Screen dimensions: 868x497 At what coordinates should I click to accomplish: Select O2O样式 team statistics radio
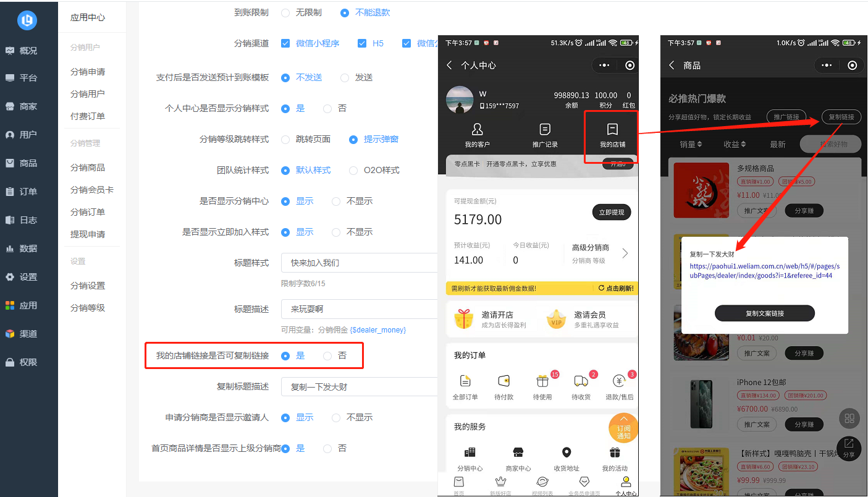pyautogui.click(x=353, y=170)
